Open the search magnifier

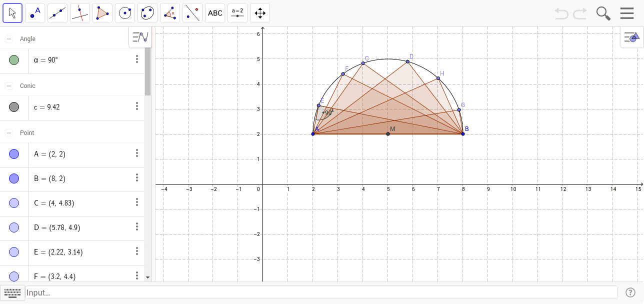coord(603,13)
